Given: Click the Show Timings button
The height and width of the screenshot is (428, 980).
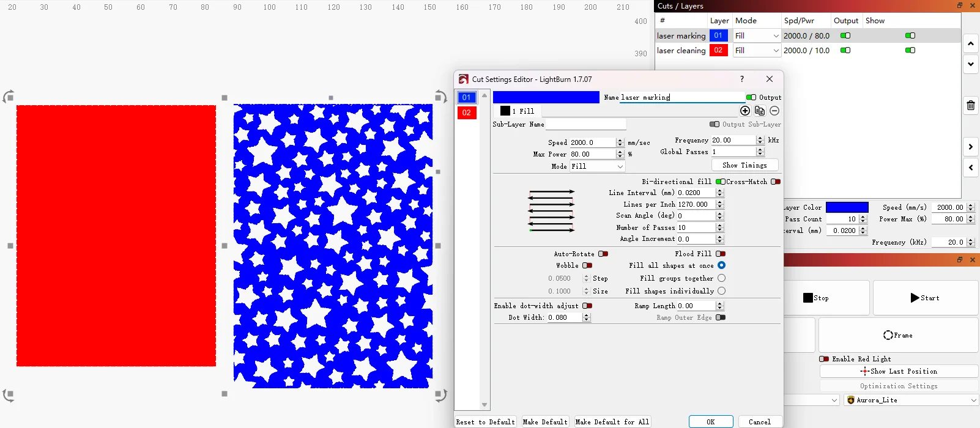Looking at the screenshot, I should pyautogui.click(x=744, y=165).
